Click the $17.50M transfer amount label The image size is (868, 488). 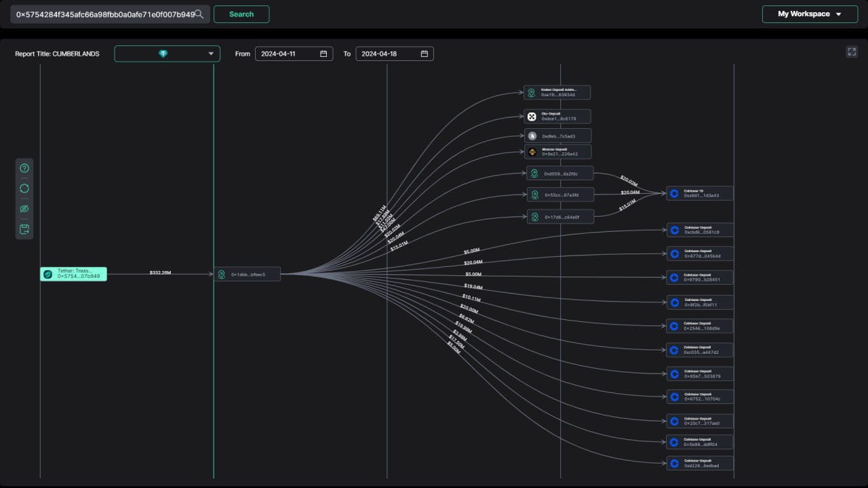pos(456,341)
